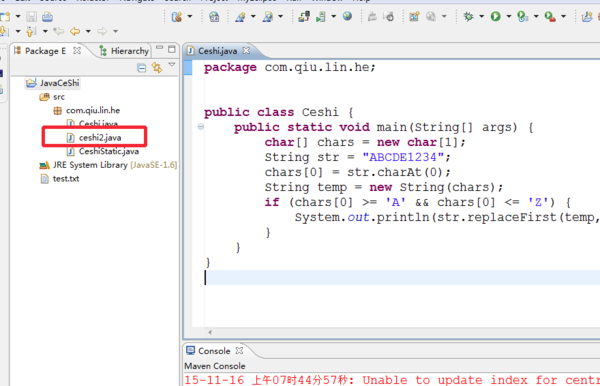The width and height of the screenshot is (600, 386).
Task: Click the Collapse All icon in Package Explorer
Action: [x=142, y=68]
